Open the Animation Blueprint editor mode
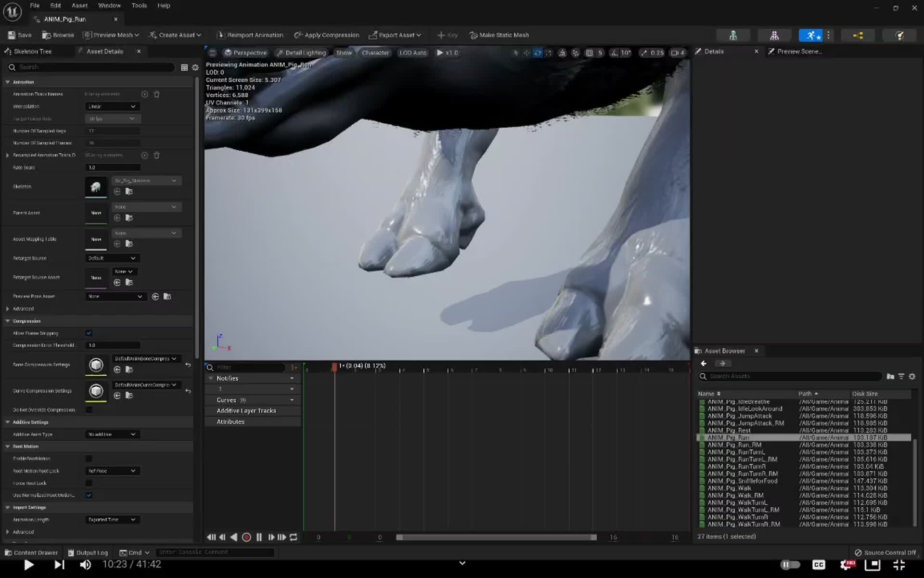 click(858, 35)
